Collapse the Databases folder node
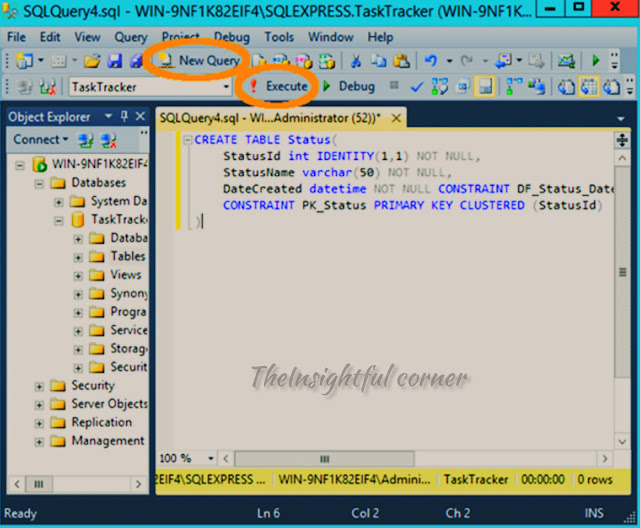 coord(39,184)
